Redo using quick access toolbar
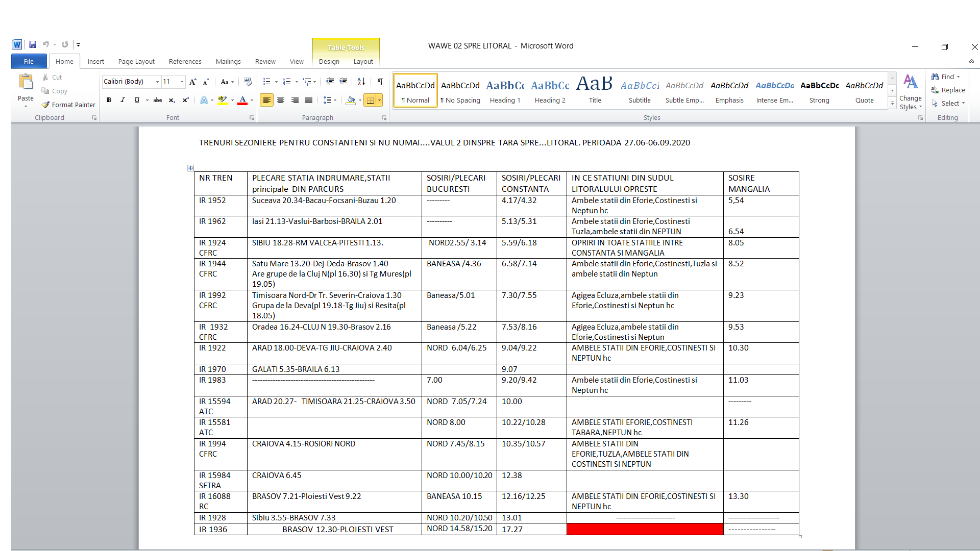This screenshot has width=980, height=551. tap(65, 44)
